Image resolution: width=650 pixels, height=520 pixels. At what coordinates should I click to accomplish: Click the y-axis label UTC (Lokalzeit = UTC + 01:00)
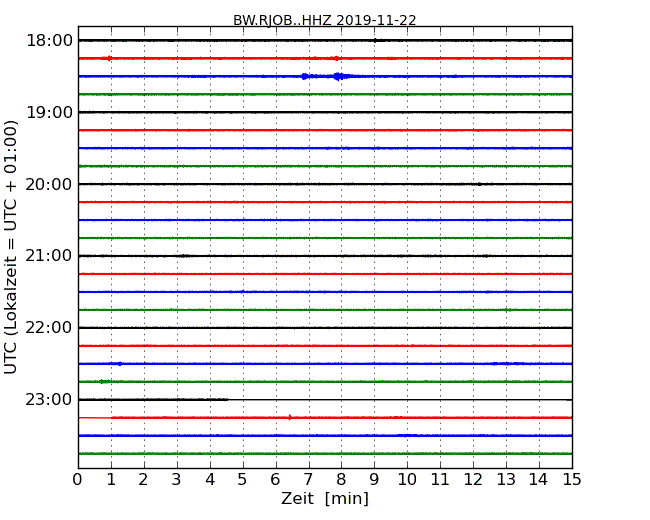(x=11, y=247)
